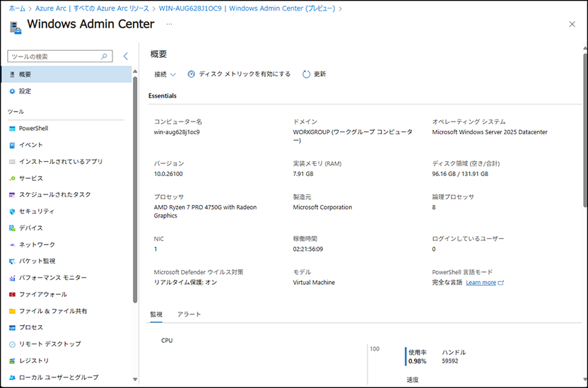Click the version value 10.0.26100
Screen dimensions: 588x388
point(168,174)
